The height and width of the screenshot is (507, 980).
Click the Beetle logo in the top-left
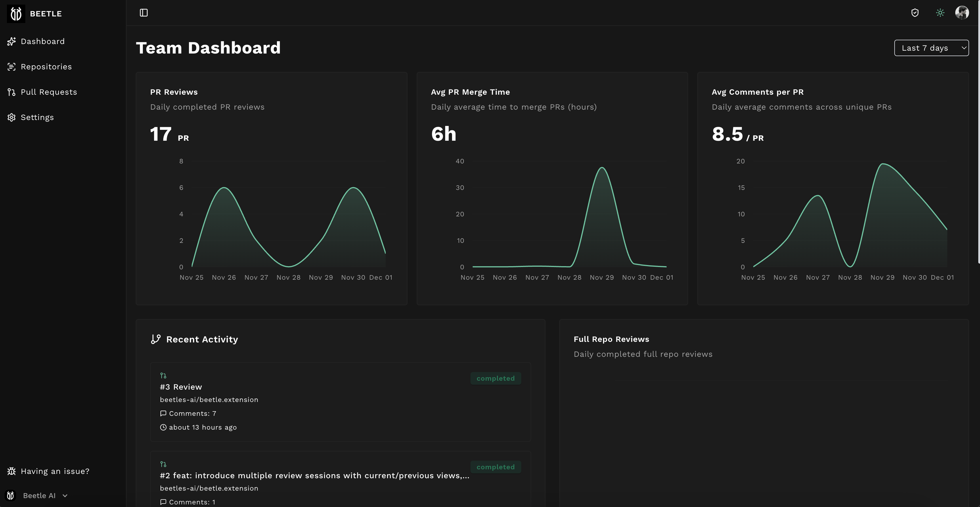point(16,13)
